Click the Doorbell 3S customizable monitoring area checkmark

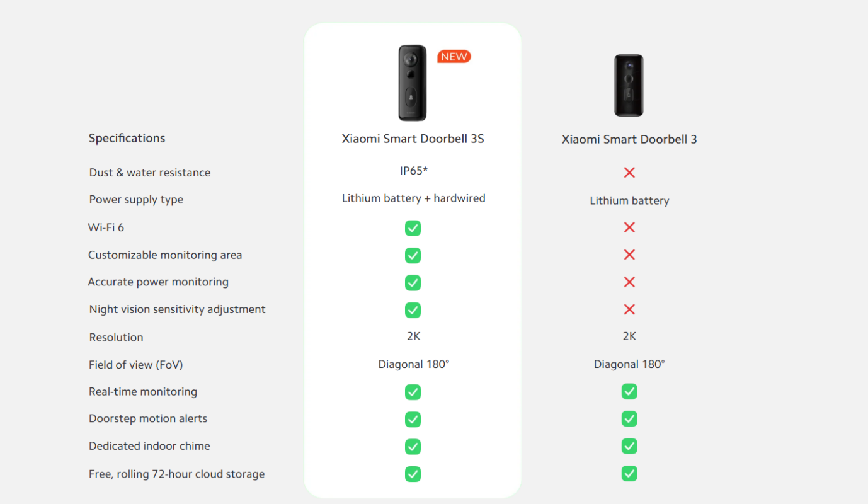[x=413, y=255]
